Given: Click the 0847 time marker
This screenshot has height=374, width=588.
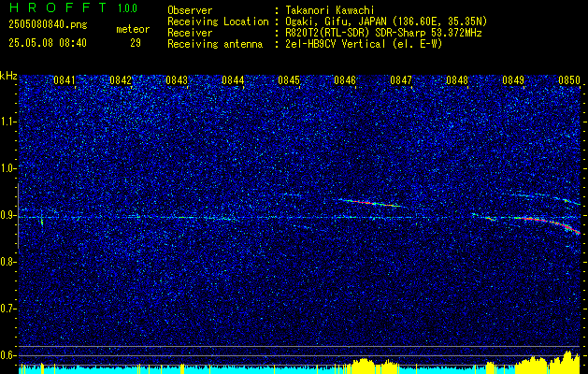Looking at the screenshot, I should [x=401, y=80].
